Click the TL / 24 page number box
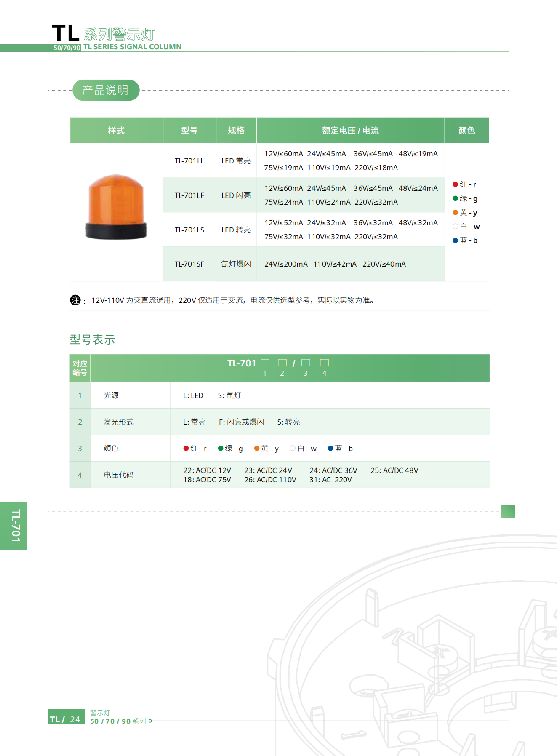The height and width of the screenshot is (756, 557). click(x=66, y=717)
